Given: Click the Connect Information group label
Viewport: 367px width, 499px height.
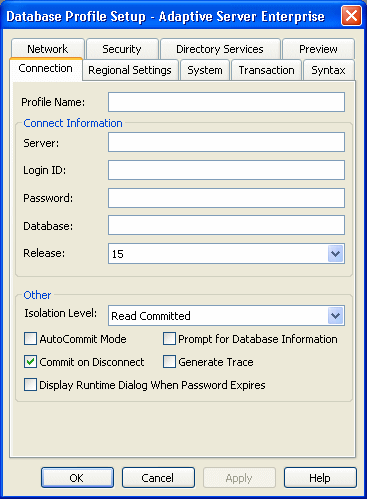Looking at the screenshot, I should [x=73, y=123].
